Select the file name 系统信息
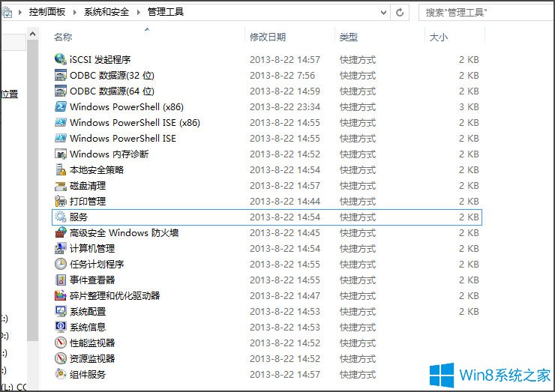The height and width of the screenshot is (392, 555). 88,328
